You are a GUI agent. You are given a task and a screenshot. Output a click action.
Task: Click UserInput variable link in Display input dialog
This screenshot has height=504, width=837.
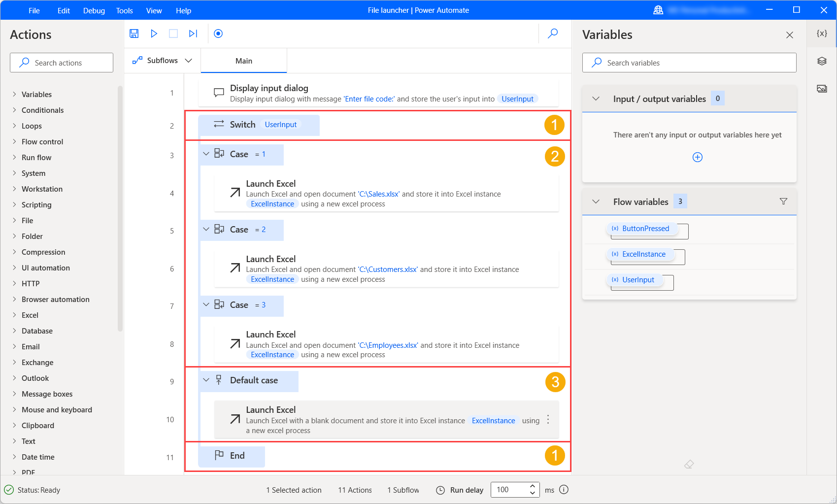click(517, 99)
